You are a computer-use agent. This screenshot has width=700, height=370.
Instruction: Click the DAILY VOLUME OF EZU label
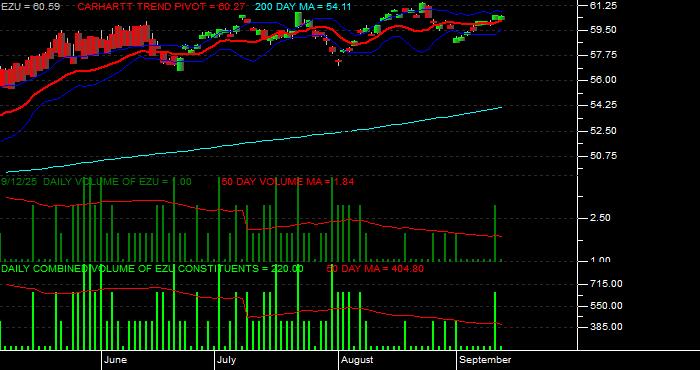point(117,182)
